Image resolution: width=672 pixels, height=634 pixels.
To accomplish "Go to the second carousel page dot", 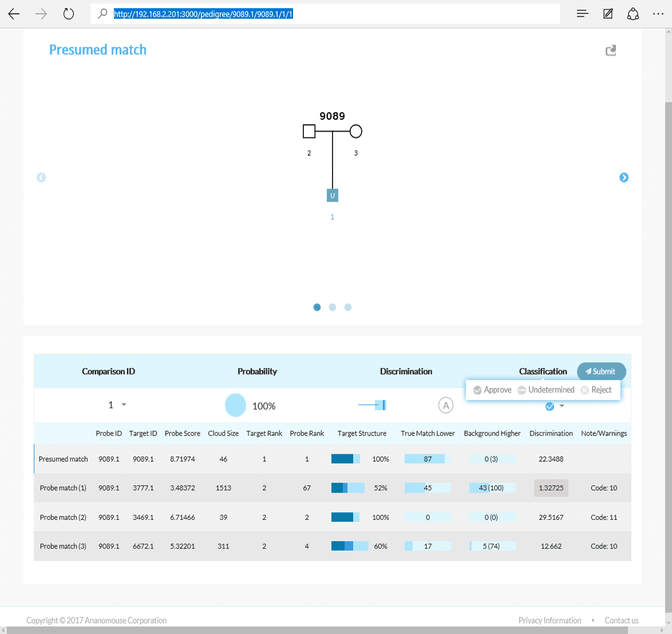I will click(333, 308).
